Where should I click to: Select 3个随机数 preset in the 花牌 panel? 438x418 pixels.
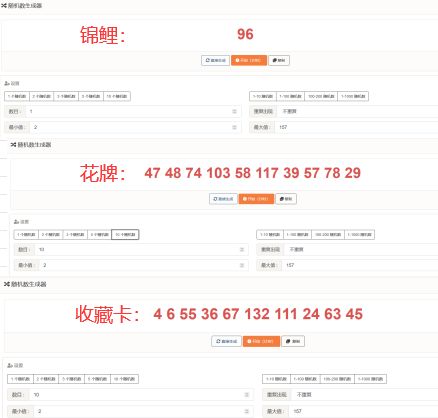75,235
